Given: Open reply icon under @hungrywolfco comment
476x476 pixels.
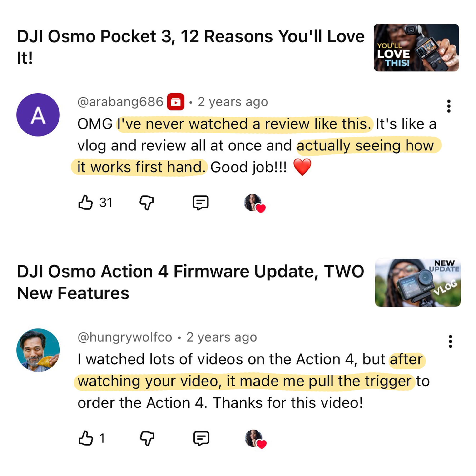Looking at the screenshot, I should (x=201, y=438).
